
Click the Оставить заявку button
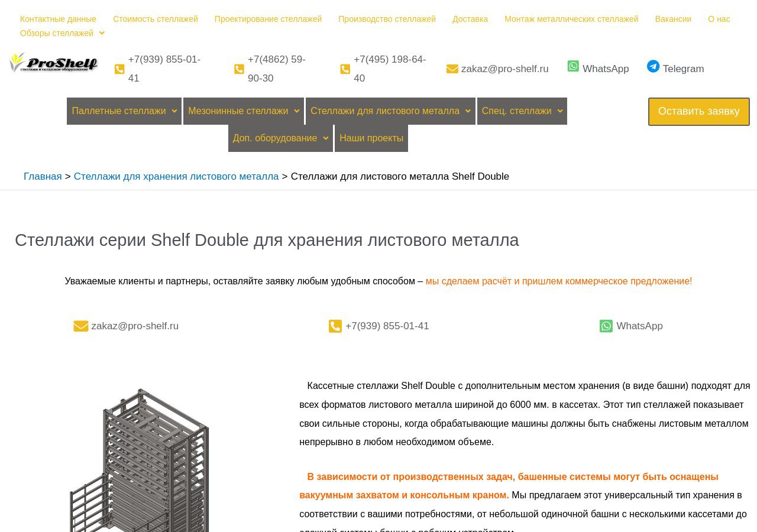pos(699,112)
